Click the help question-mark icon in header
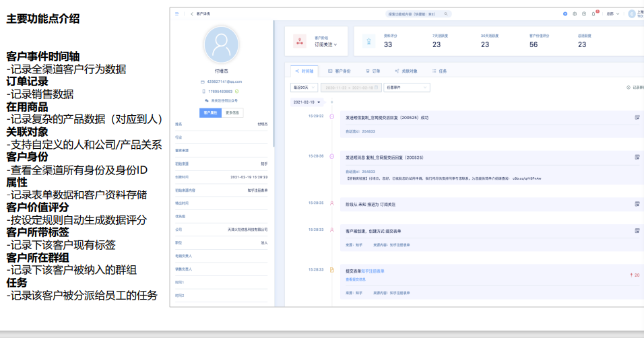 click(x=584, y=13)
